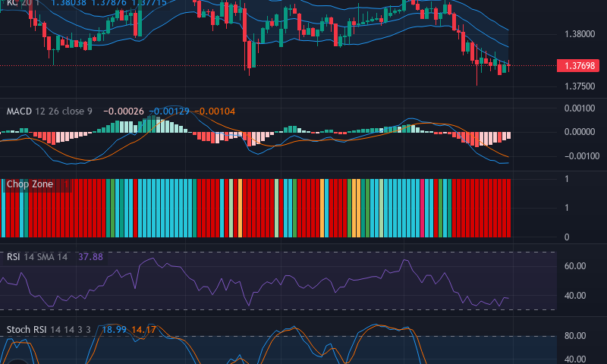This screenshot has height=364, width=607.
Task: Click KC middle value 1.37876
Action: tap(109, 3)
